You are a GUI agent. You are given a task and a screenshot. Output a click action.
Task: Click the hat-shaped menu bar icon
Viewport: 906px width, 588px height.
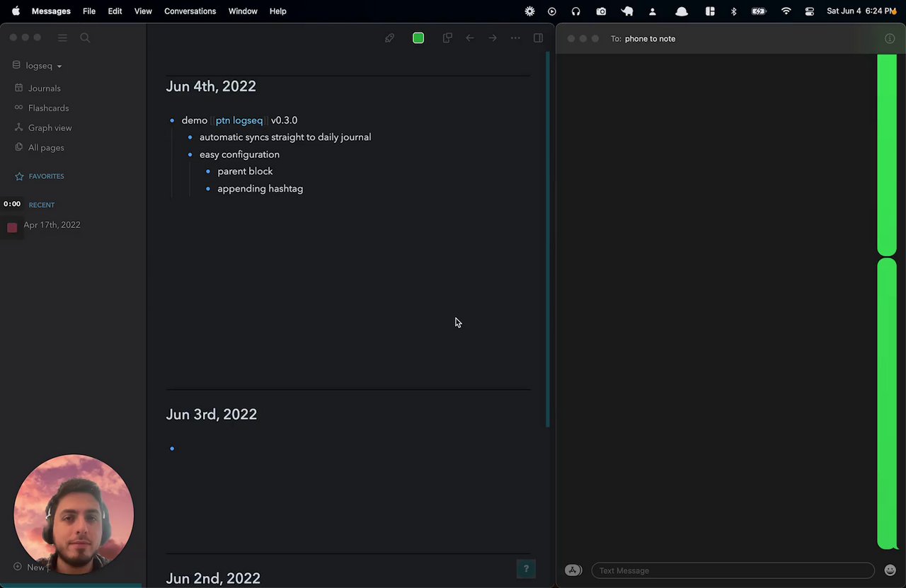click(682, 11)
